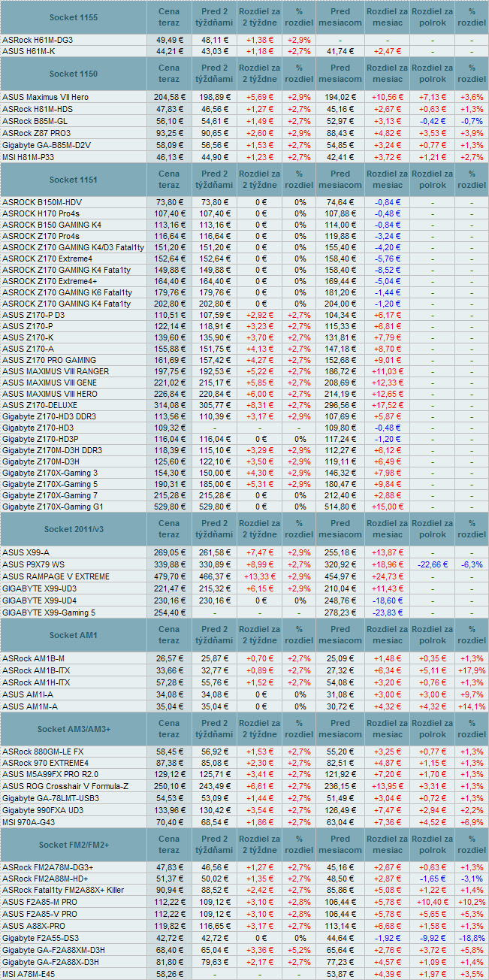Viewport: 489px width, 980px height.
Task: Click the Socket 1155 section header
Action: point(73,17)
